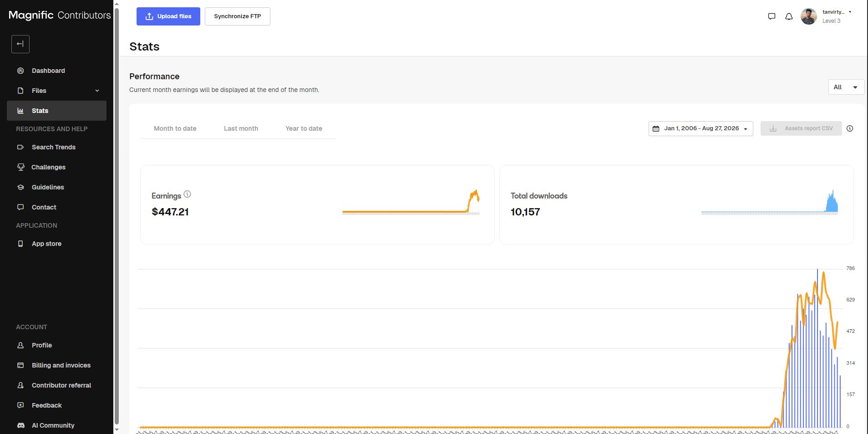This screenshot has height=434, width=868.
Task: Open account menu caret next to username
Action: 850,12
